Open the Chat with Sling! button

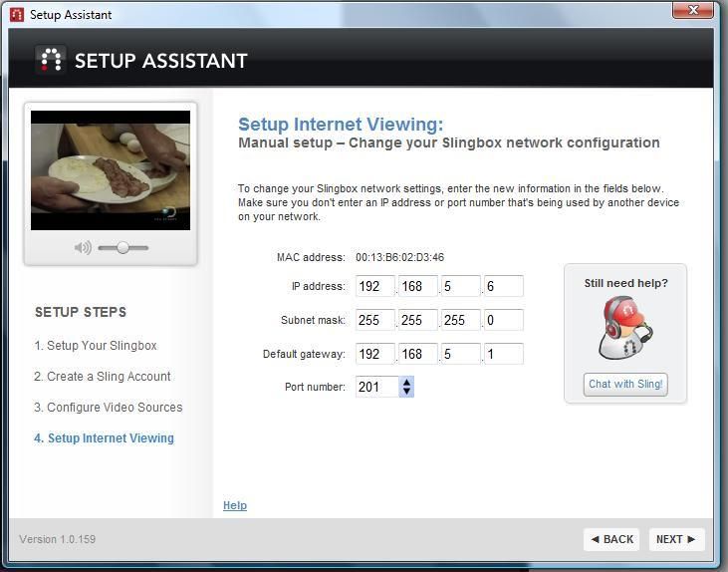(x=625, y=385)
